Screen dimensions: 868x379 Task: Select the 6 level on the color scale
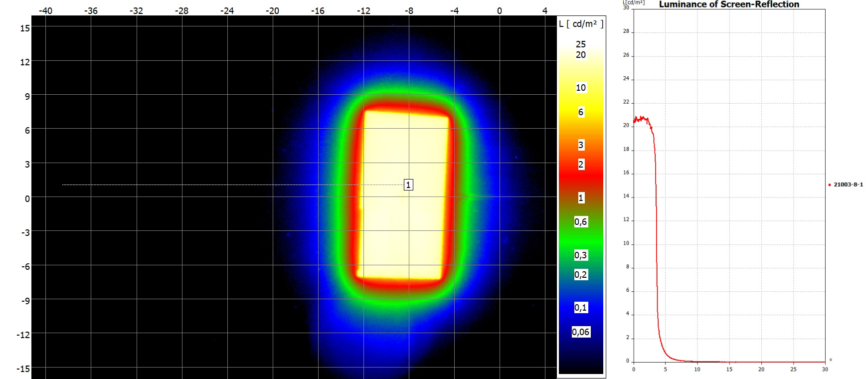(581, 112)
